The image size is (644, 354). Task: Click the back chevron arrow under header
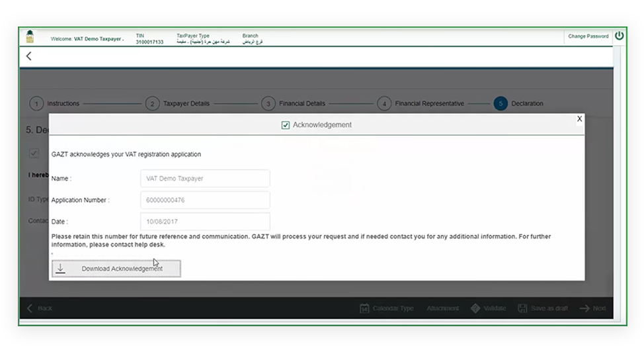(28, 56)
